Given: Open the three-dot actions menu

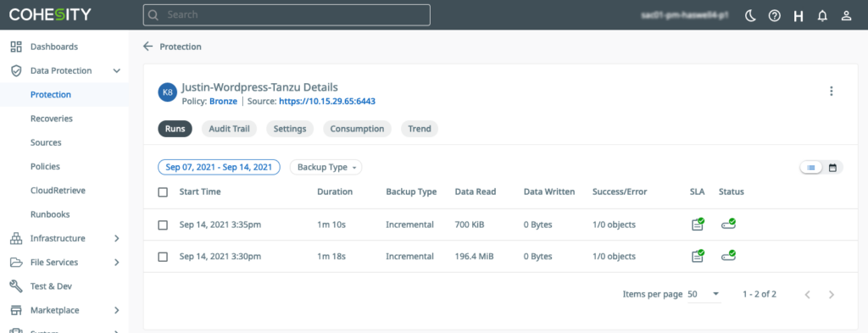Looking at the screenshot, I should pos(831,92).
